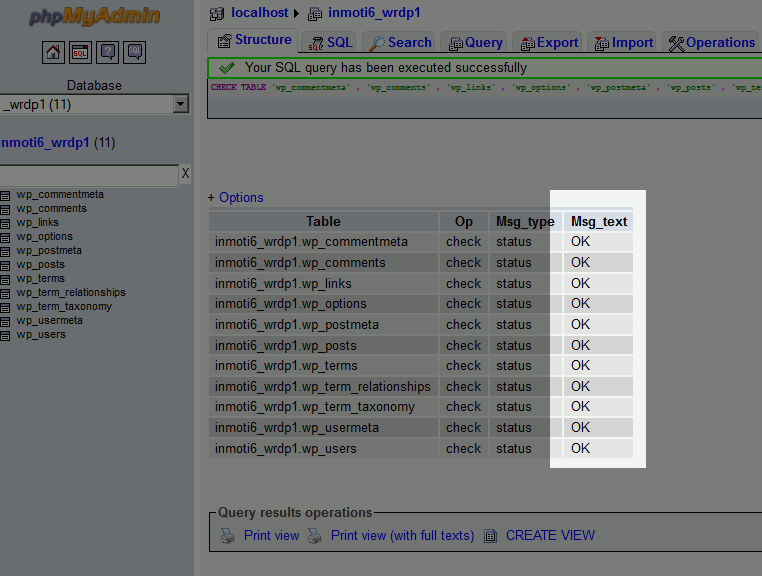Open wp_options table from sidebar
The image size is (762, 576).
44,237
